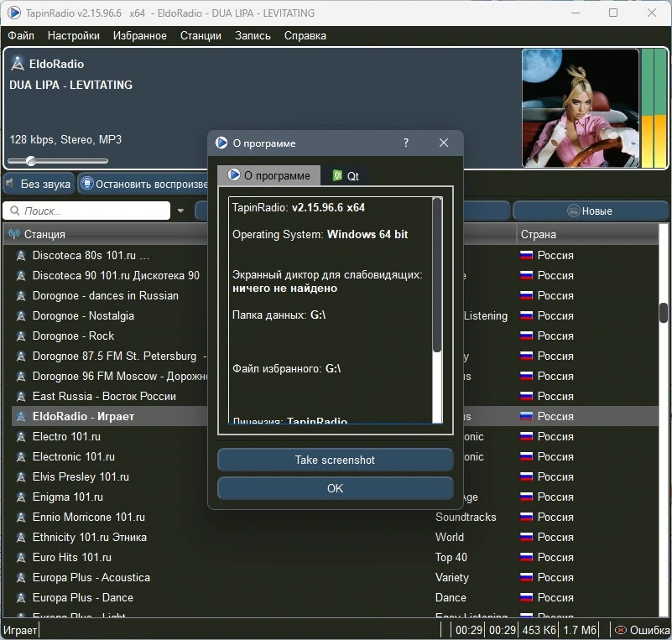
Task: Maximize the TapinRadio window
Action: click(x=613, y=13)
